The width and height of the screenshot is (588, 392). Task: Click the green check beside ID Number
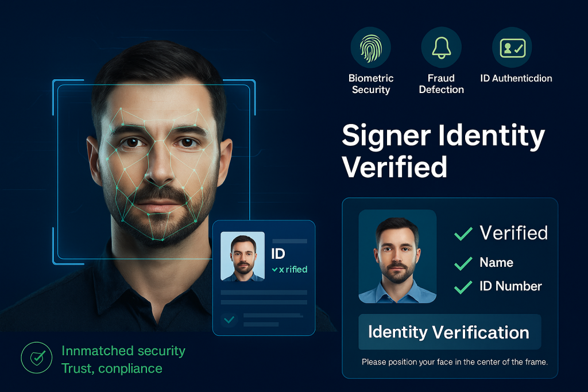coord(463,287)
